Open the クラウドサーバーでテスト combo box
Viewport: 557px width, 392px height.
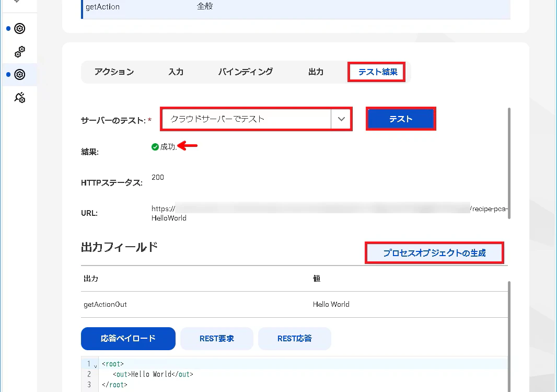[256, 119]
